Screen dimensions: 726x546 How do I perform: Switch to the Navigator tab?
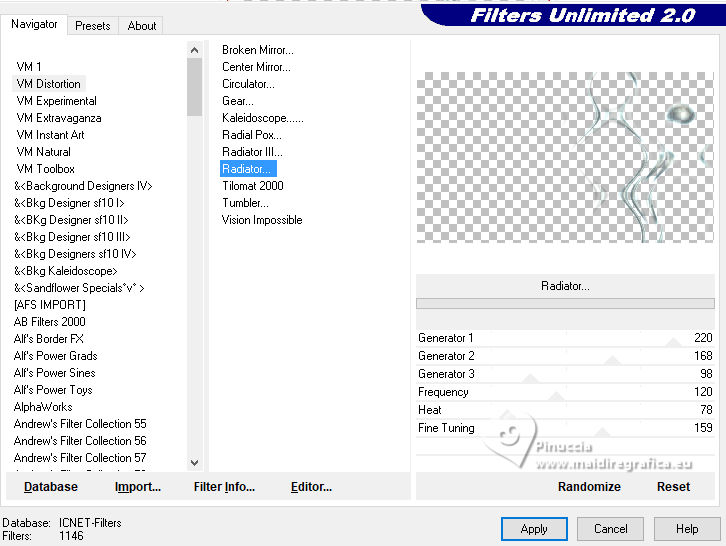click(x=34, y=24)
